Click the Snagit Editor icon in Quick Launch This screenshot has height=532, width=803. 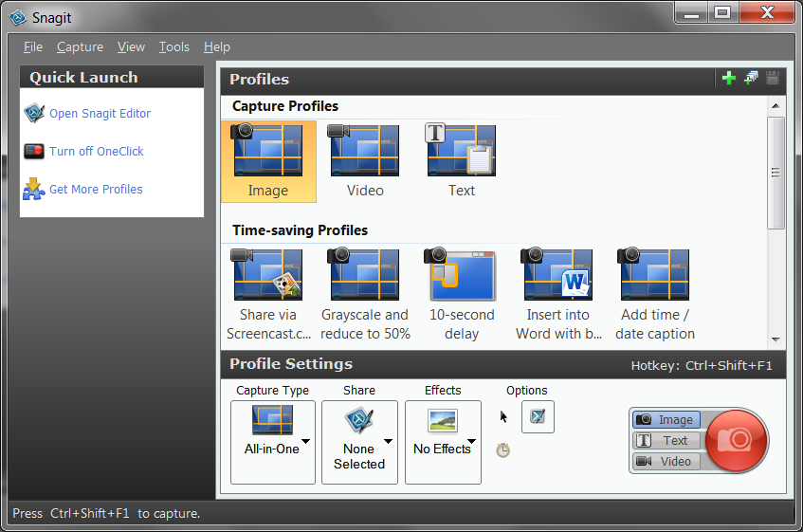pos(34,113)
